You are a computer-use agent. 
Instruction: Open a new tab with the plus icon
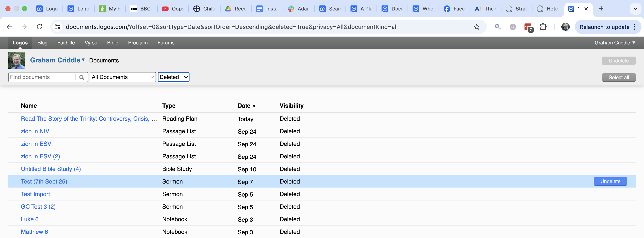point(601,9)
